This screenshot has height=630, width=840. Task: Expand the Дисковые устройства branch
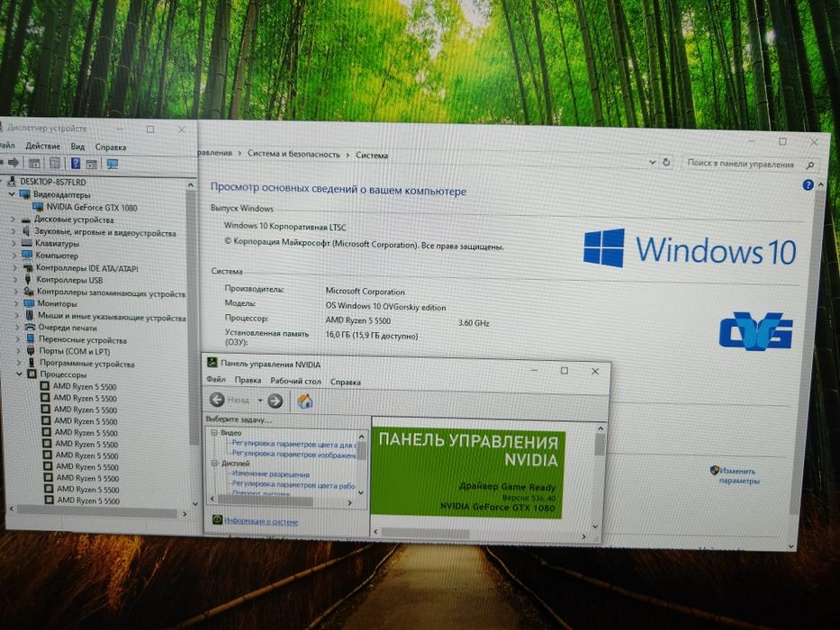[x=13, y=219]
